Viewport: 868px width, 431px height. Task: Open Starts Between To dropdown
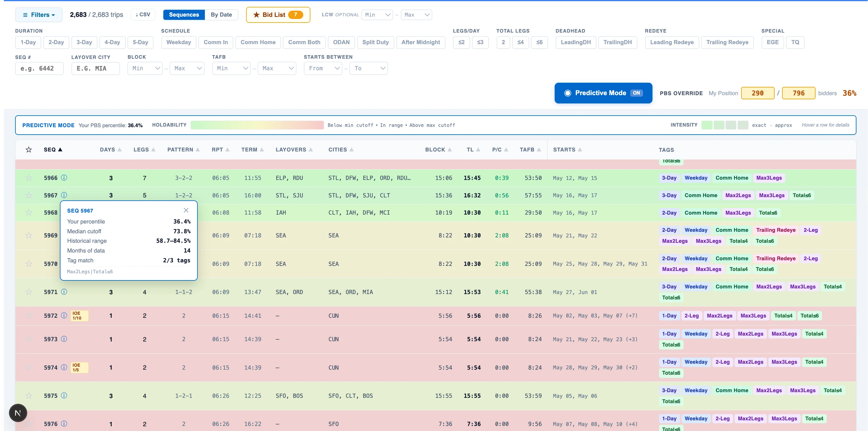pos(368,68)
